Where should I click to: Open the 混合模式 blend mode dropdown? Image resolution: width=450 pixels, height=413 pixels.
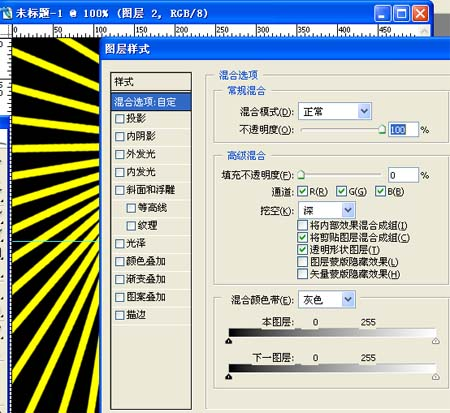tap(335, 111)
